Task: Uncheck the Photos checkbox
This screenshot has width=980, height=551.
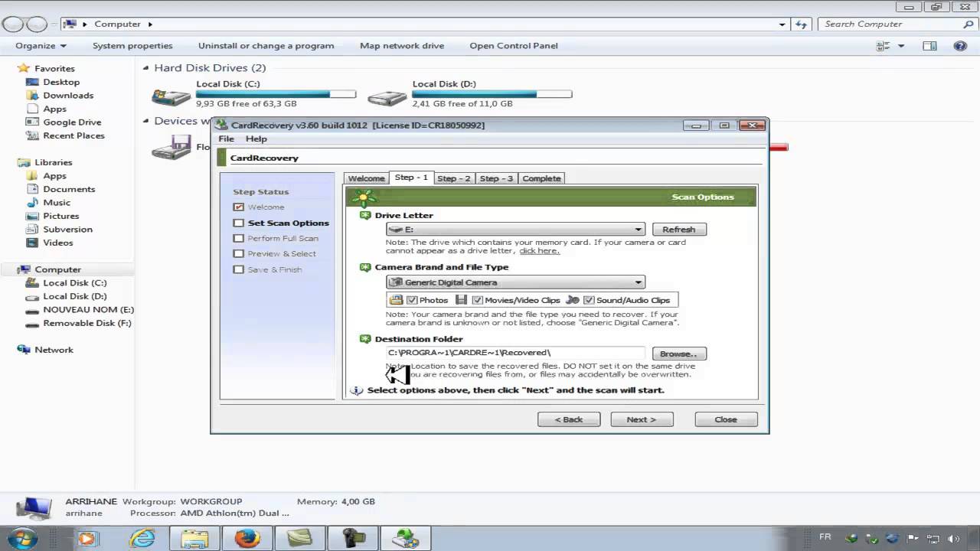Action: (412, 300)
